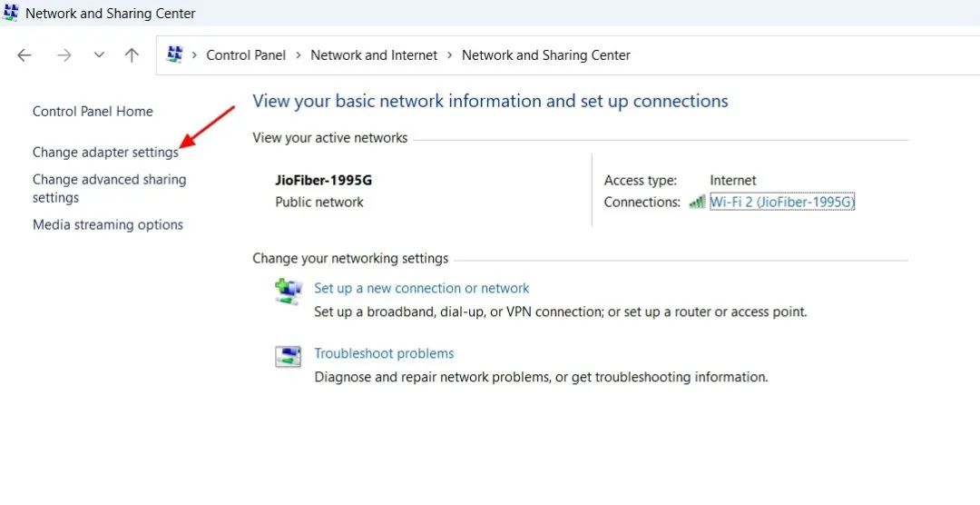Go to Network and Internet breadcrumb
The width and height of the screenshot is (980, 505).
[374, 55]
